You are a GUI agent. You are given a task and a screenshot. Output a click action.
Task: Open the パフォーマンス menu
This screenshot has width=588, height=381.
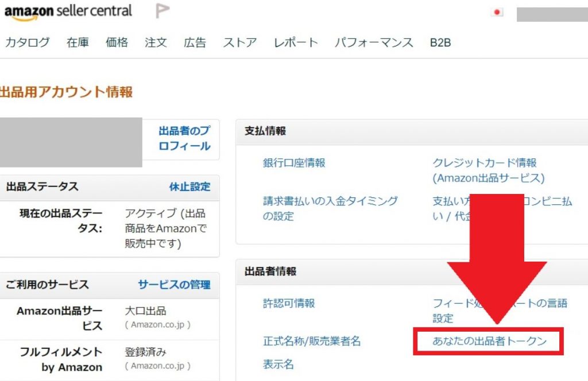click(x=374, y=42)
